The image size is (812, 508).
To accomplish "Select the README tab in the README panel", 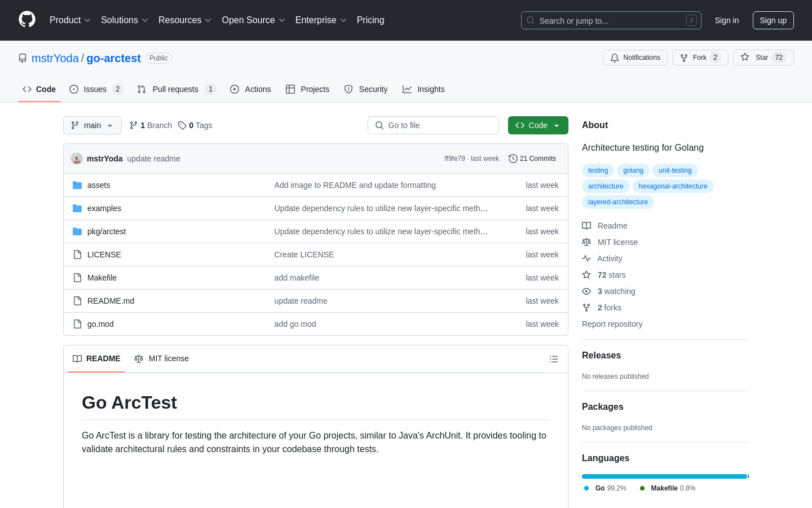I will tap(96, 358).
